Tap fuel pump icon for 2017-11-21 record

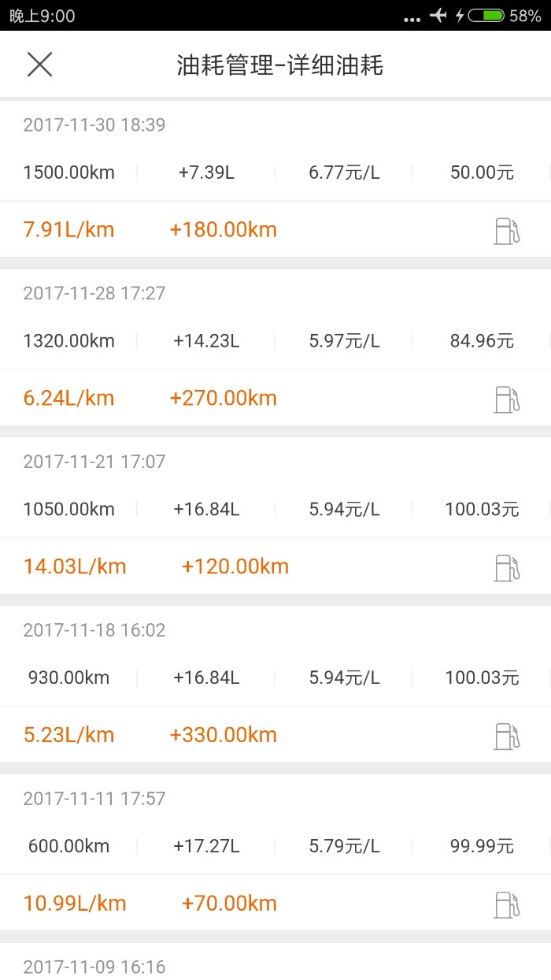pos(507,568)
